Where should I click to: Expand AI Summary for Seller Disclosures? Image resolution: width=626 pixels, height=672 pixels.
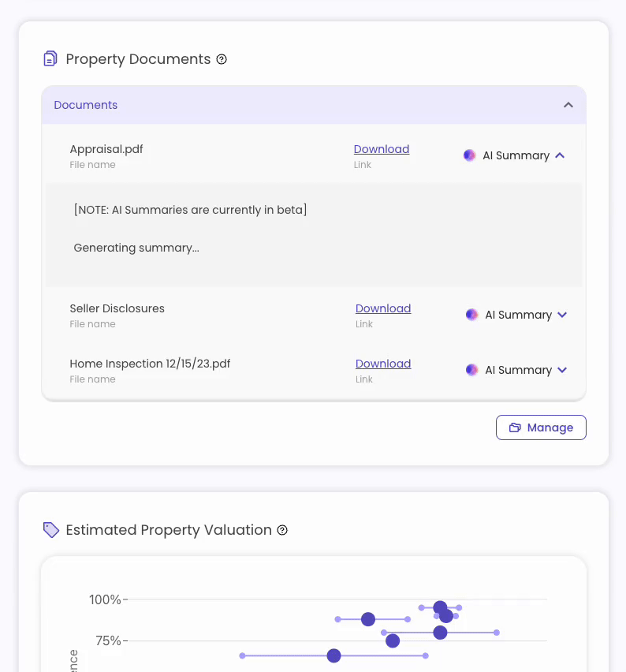(562, 315)
